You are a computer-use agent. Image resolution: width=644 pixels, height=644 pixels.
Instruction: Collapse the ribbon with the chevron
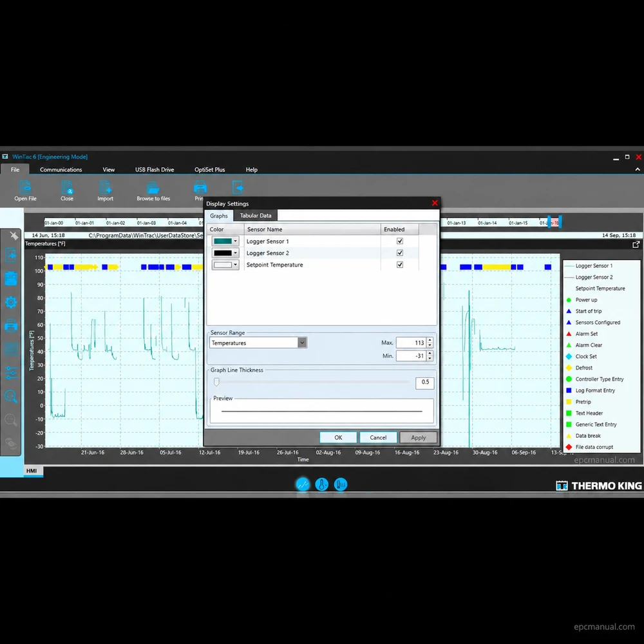coord(638,169)
